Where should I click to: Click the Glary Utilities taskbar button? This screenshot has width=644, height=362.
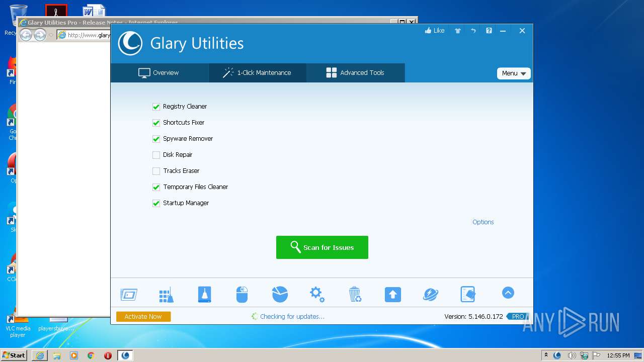click(x=125, y=355)
